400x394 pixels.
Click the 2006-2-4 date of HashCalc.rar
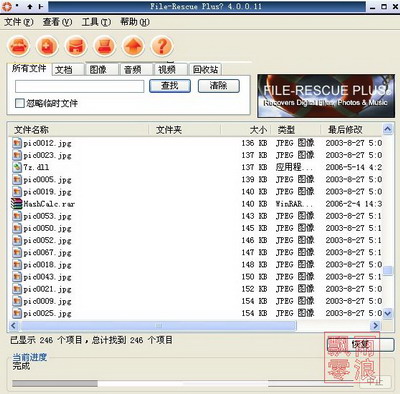354,204
